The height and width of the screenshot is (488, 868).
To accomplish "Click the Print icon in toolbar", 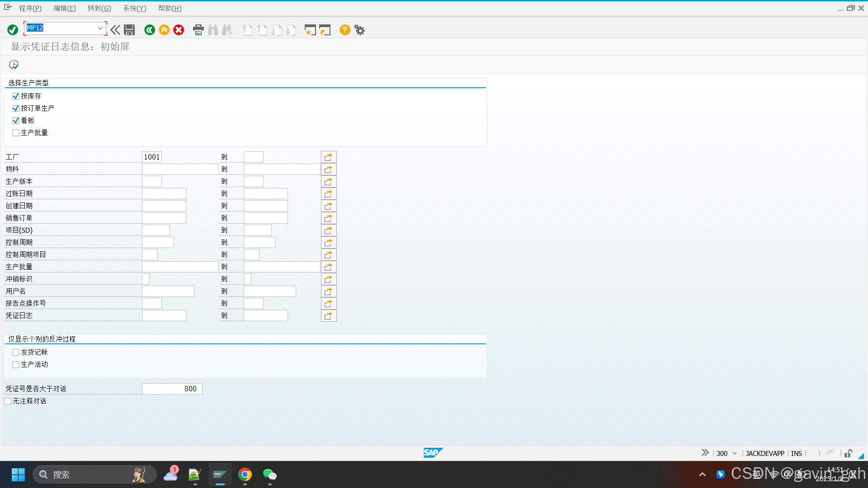I will point(198,30).
